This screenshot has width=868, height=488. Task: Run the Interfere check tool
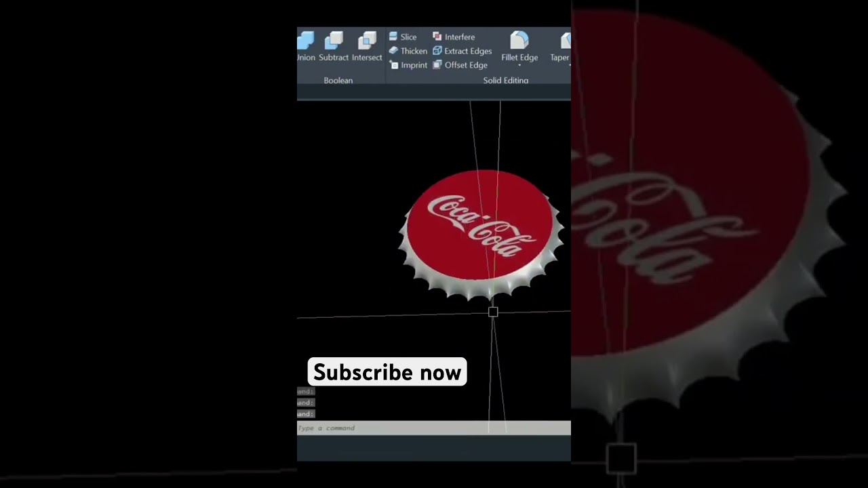(454, 37)
